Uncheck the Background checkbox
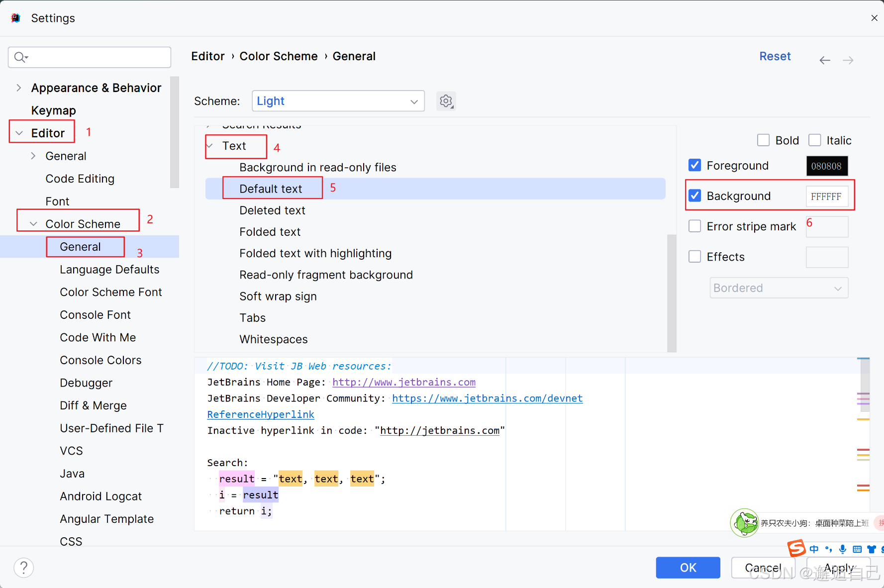 point(694,196)
